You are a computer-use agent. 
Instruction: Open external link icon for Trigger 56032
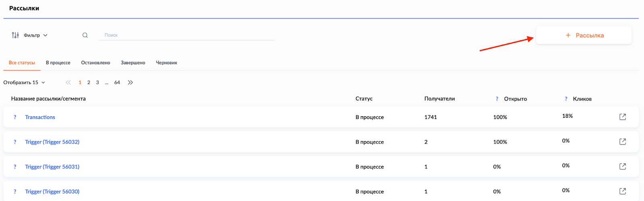click(623, 142)
